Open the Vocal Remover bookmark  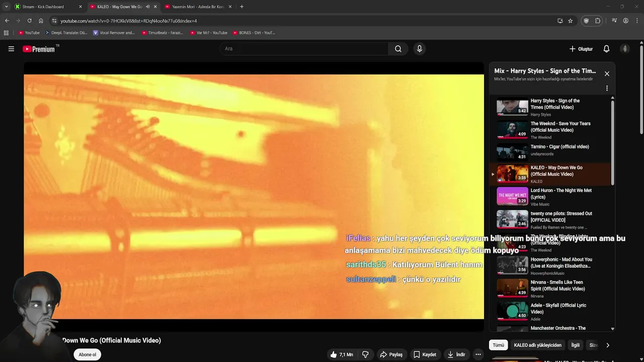click(x=114, y=33)
